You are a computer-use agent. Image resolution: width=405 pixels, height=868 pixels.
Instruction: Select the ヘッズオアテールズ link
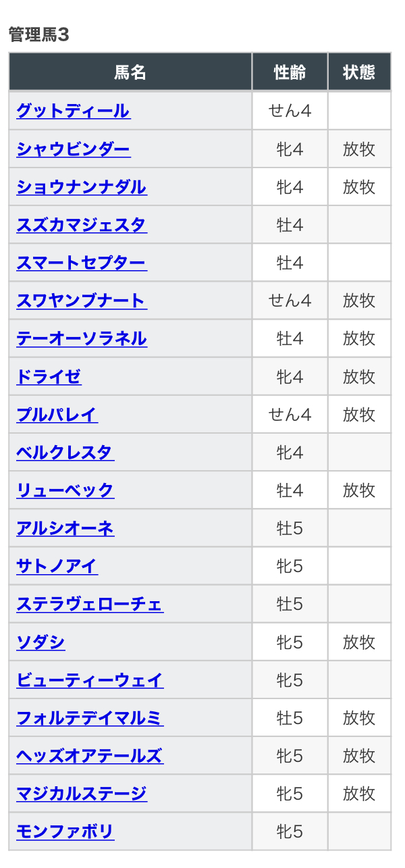(x=89, y=755)
